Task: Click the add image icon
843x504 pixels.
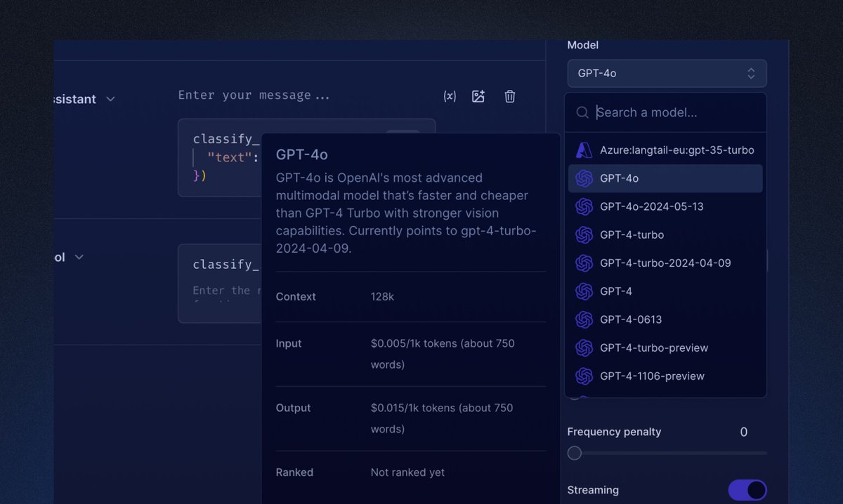Action: 478,96
